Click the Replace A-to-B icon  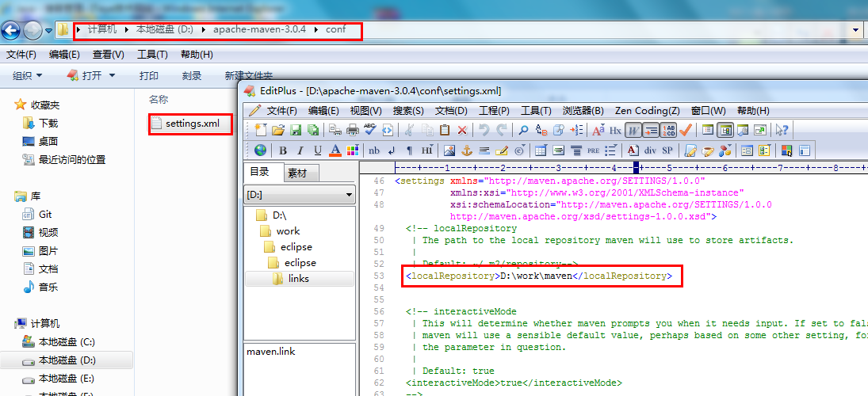pyautogui.click(x=541, y=131)
